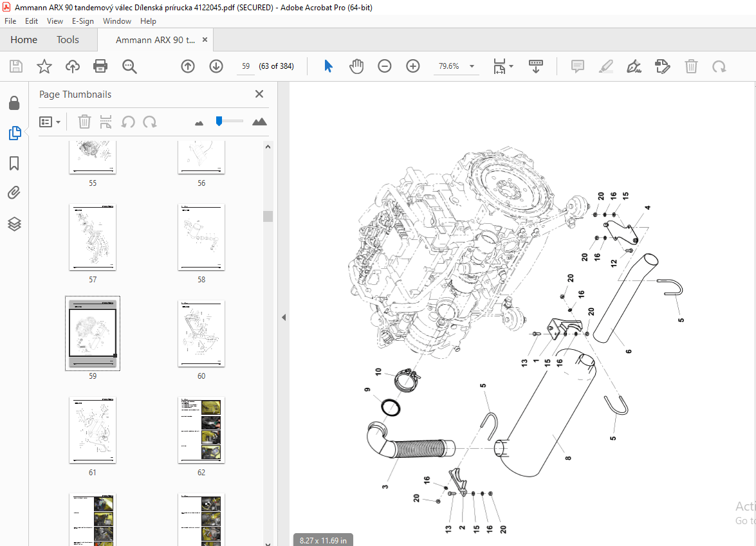Toggle the Bookmarks panel
The image size is (756, 546).
coord(14,163)
